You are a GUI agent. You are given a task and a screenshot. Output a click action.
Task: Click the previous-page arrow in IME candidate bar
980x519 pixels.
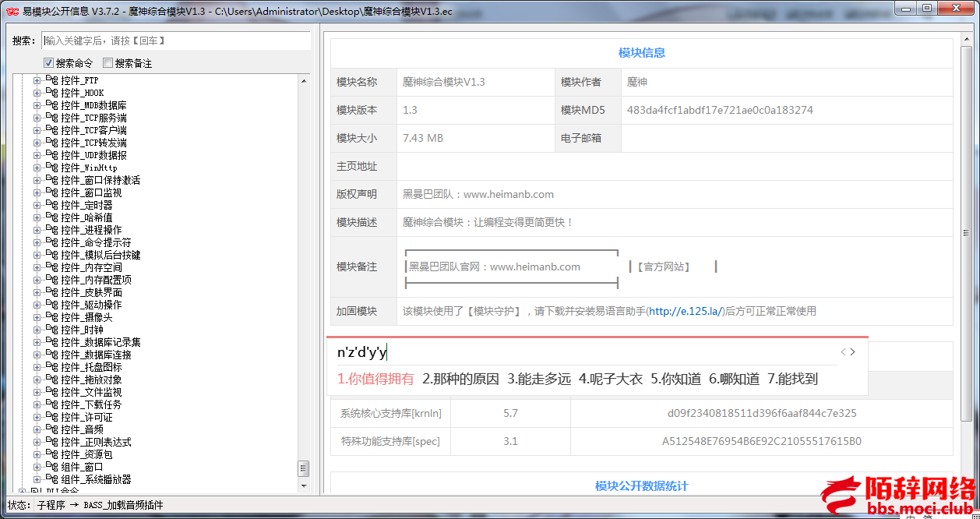point(844,352)
